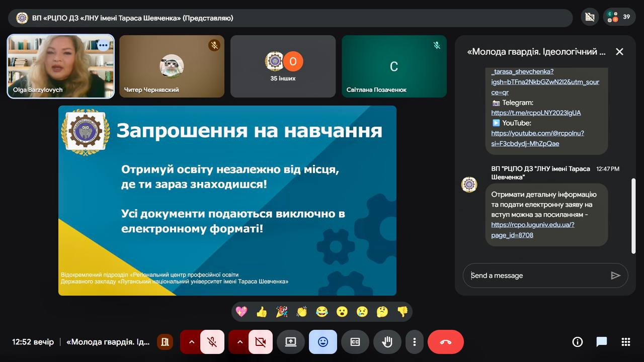Send the thumbs up reaction
Image resolution: width=644 pixels, height=362 pixels.
pos(262,312)
